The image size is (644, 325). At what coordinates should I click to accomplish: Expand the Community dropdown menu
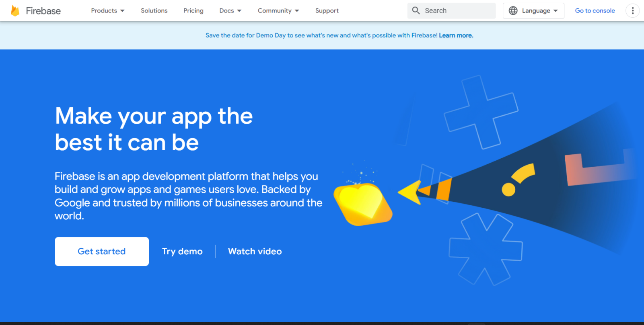click(278, 11)
